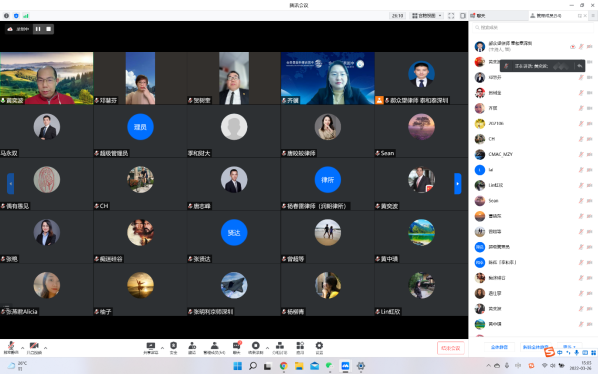This screenshot has width=598, height=374.
Task: Stop the cloud recording
Action: pos(48,29)
